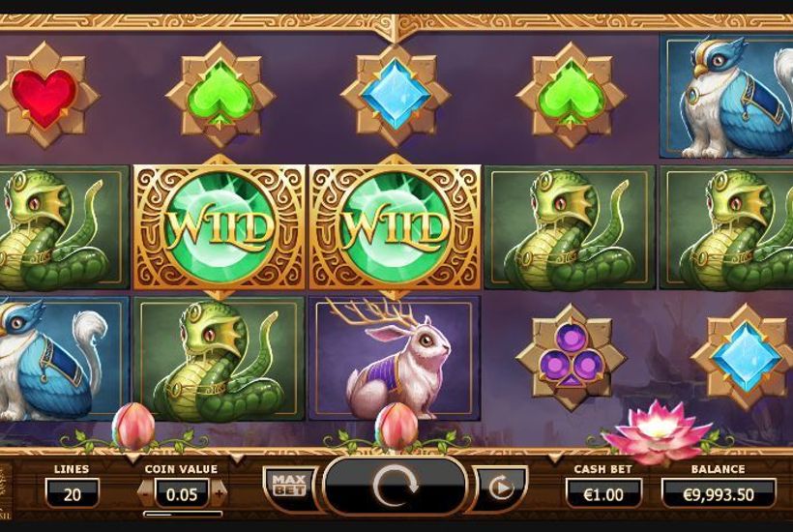Decrease coin value with the minus arrow
The height and width of the screenshot is (532, 793).
pyautogui.click(x=145, y=493)
